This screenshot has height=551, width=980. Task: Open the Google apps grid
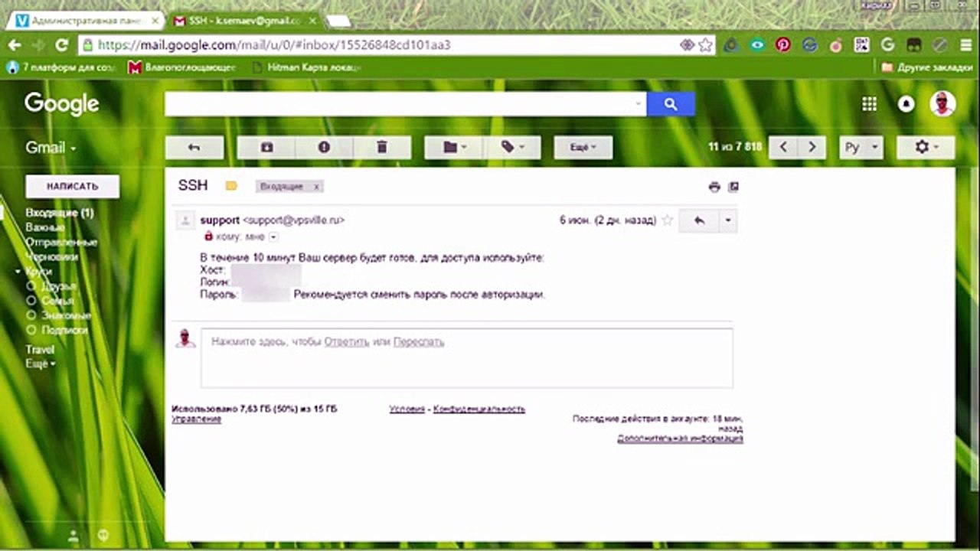(869, 104)
